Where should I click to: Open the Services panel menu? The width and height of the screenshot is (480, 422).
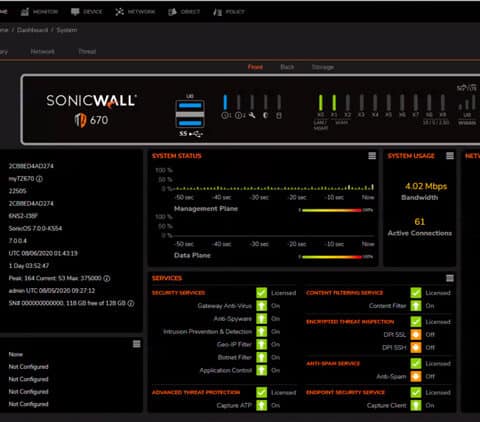[x=450, y=278]
